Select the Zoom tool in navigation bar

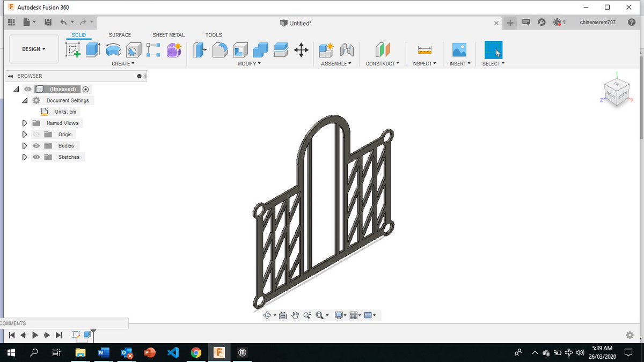click(307, 315)
